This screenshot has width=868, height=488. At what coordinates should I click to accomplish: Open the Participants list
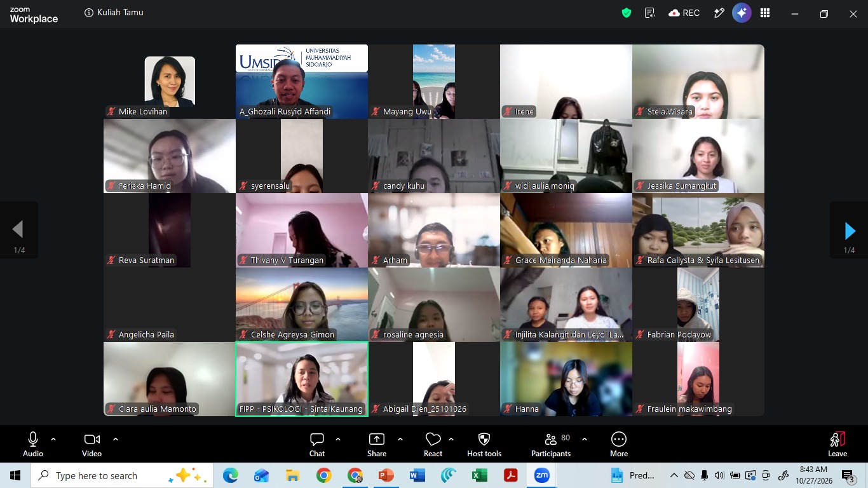(x=551, y=445)
